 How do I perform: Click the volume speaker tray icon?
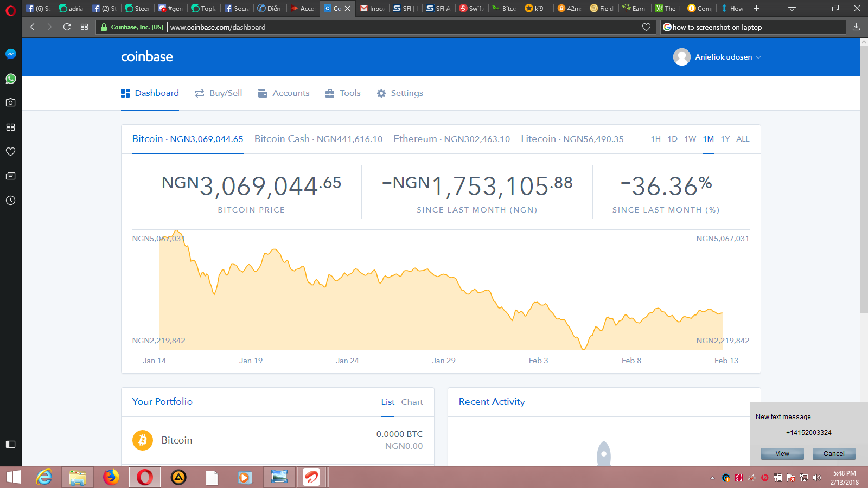(817, 478)
